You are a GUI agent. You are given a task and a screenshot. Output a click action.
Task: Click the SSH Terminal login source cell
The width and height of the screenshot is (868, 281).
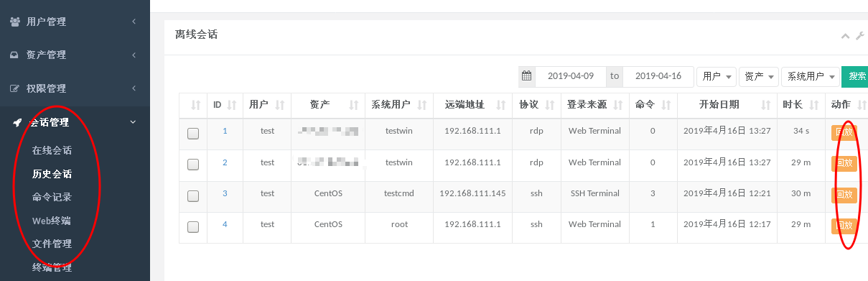[594, 193]
